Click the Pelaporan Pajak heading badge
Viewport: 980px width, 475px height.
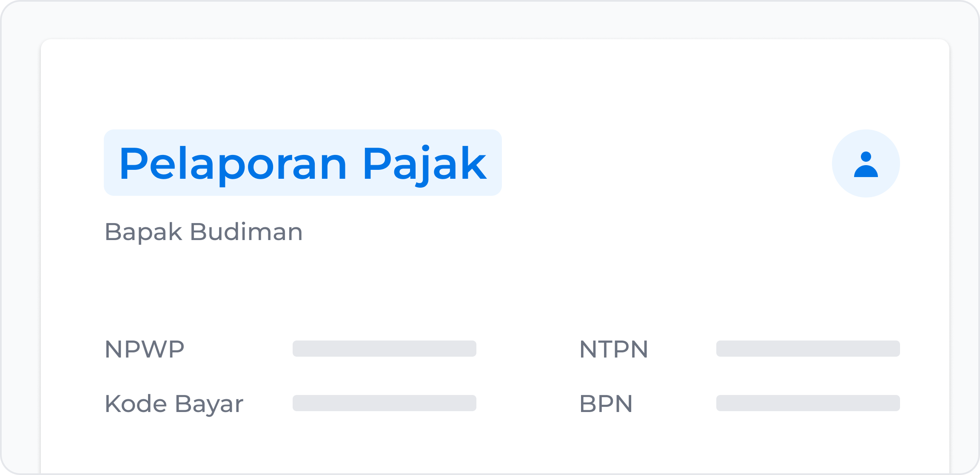pyautogui.click(x=303, y=163)
